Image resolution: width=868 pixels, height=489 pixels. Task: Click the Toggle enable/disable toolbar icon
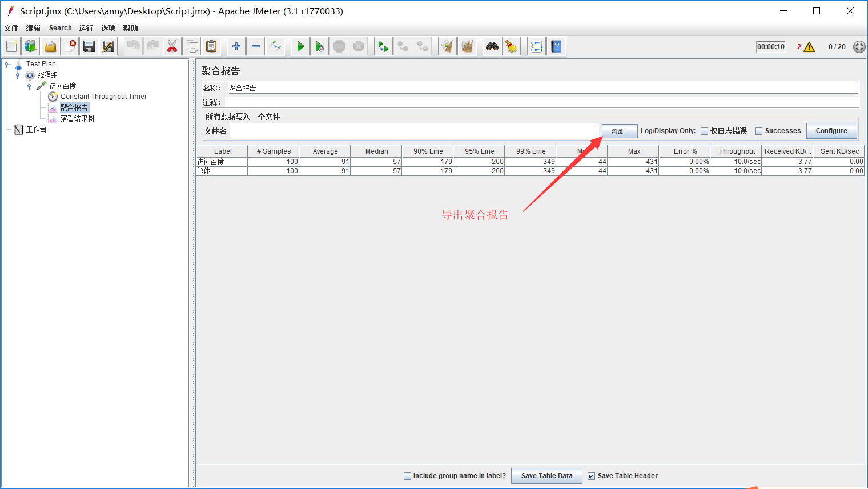click(275, 46)
